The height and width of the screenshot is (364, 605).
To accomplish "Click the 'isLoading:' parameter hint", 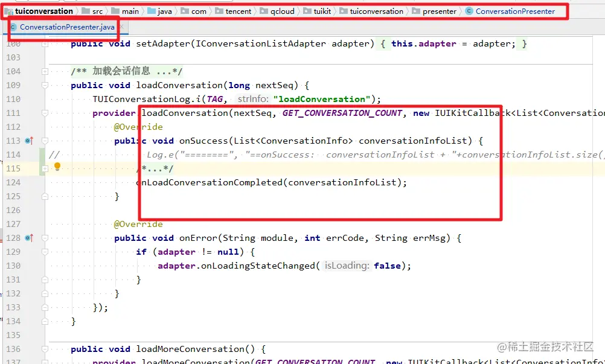I will 347,266.
